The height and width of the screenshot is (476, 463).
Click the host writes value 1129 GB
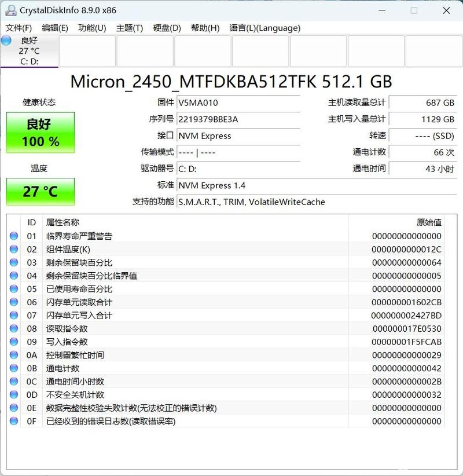[x=422, y=119]
